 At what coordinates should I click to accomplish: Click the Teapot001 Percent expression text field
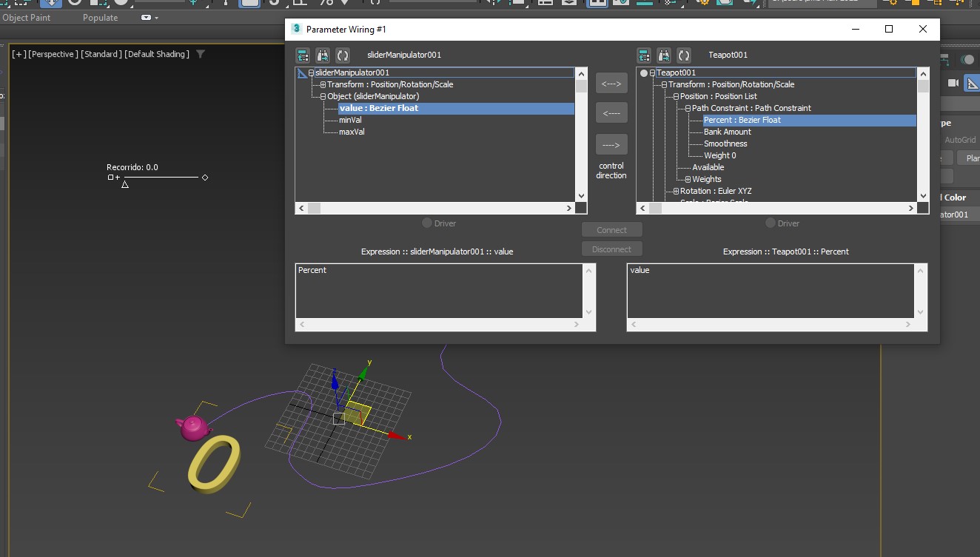tap(771, 291)
